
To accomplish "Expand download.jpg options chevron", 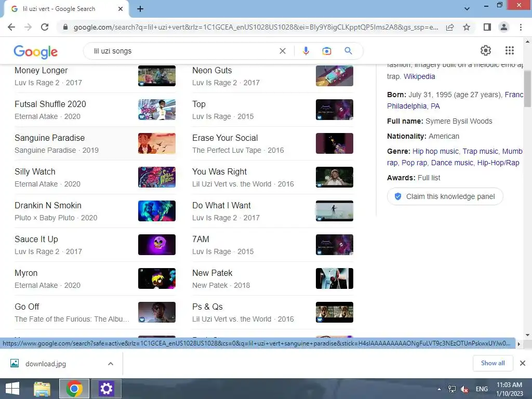I will pos(111,364).
